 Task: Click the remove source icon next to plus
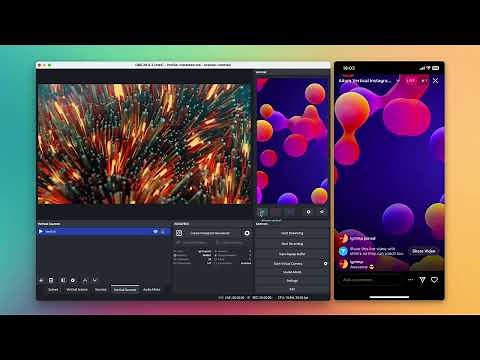pyautogui.click(x=51, y=280)
